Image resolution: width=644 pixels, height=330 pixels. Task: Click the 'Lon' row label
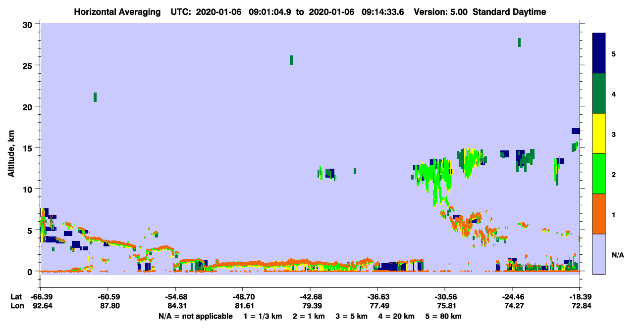[16, 306]
